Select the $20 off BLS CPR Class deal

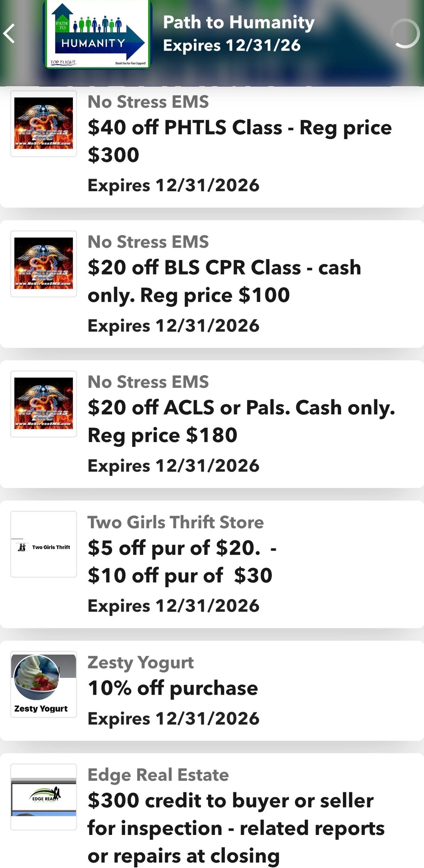click(x=224, y=281)
